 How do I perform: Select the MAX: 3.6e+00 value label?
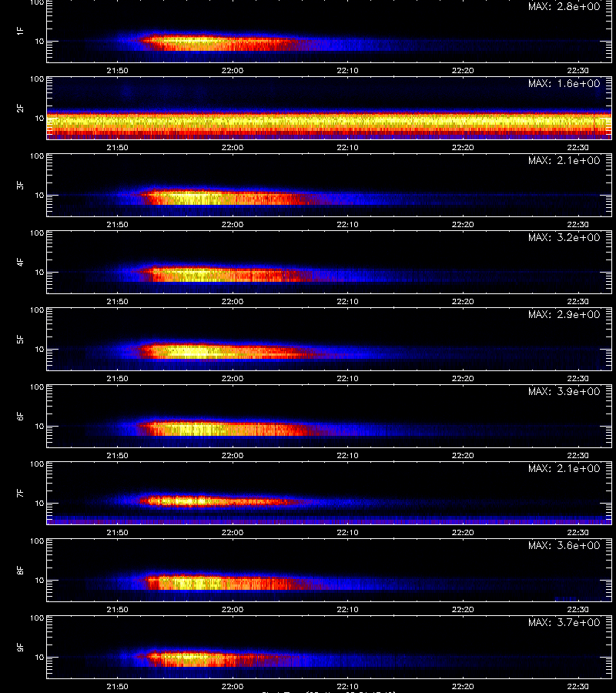(x=564, y=545)
